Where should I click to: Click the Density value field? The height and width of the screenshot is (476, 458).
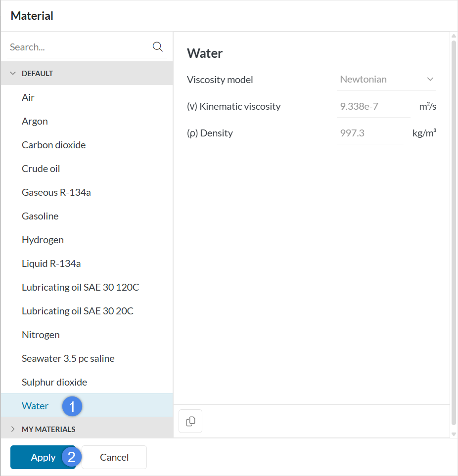pyautogui.click(x=369, y=133)
